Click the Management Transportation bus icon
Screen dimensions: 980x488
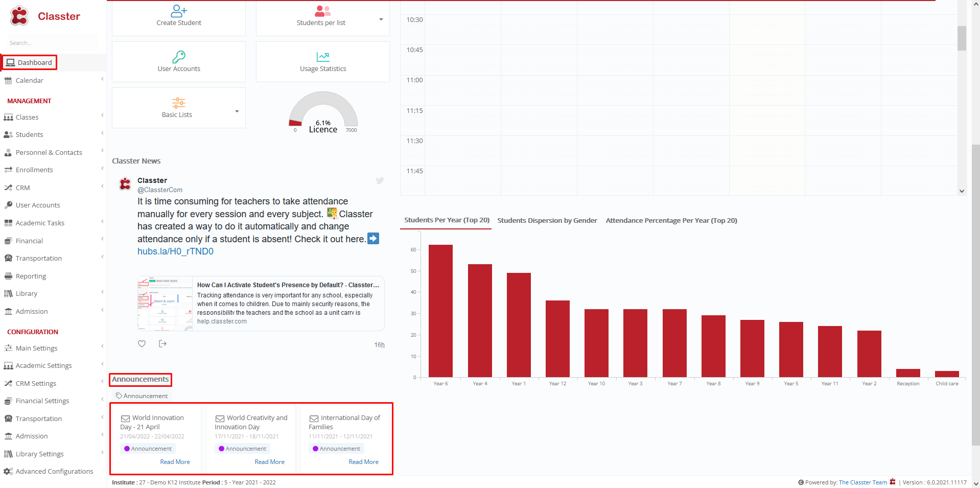(x=8, y=258)
